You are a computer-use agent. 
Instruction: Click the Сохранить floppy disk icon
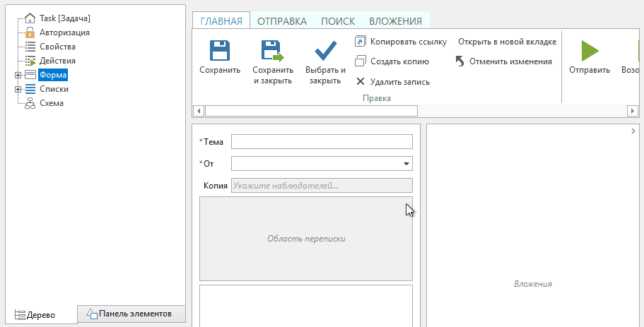coord(220,51)
